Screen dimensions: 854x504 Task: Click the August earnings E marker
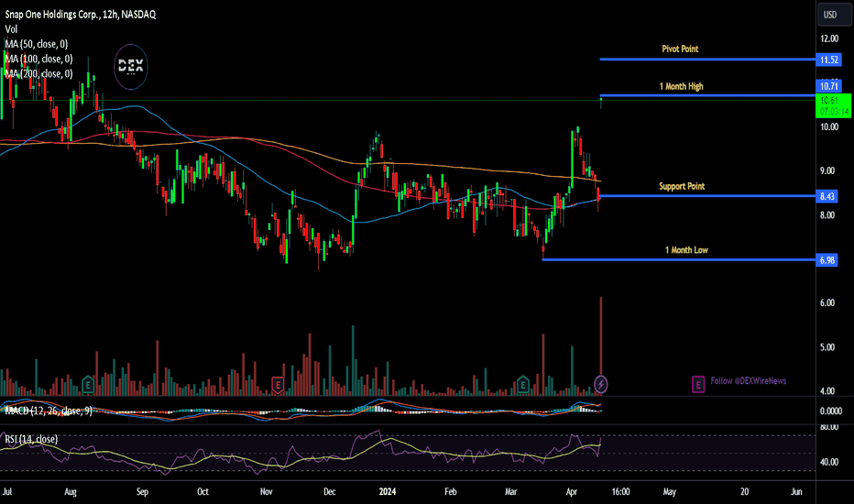[88, 385]
